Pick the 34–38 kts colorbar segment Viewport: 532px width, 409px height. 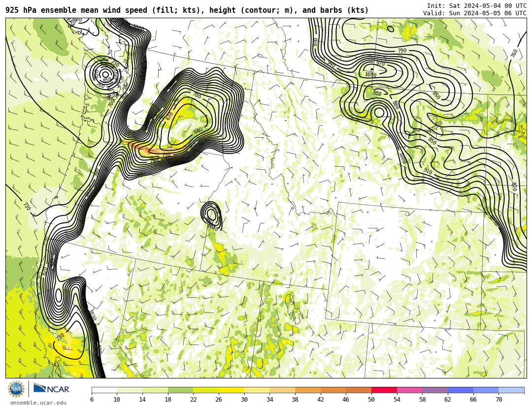pyautogui.click(x=282, y=390)
